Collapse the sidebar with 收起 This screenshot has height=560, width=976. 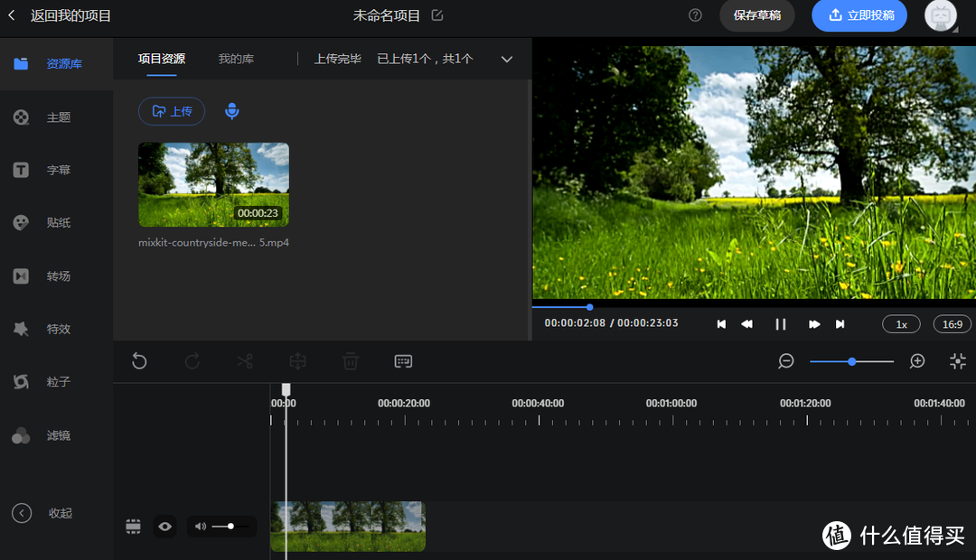[42, 513]
